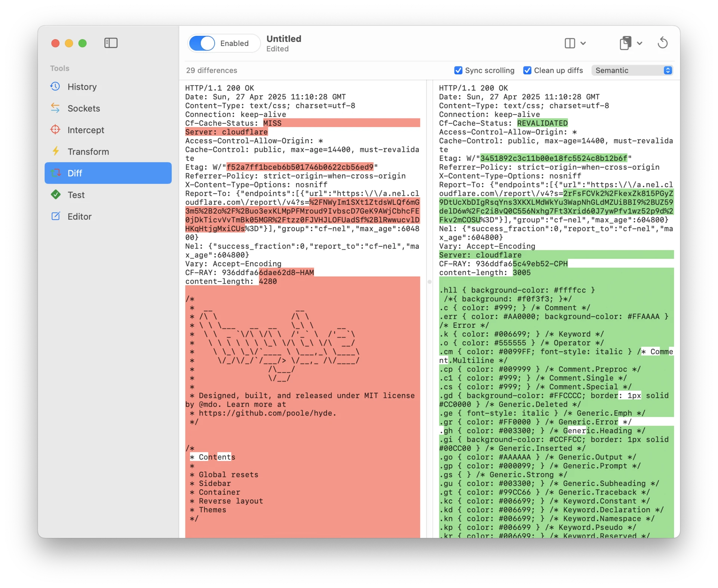
Task: Open the Sockets tool via its arrows icon
Action: coord(55,108)
